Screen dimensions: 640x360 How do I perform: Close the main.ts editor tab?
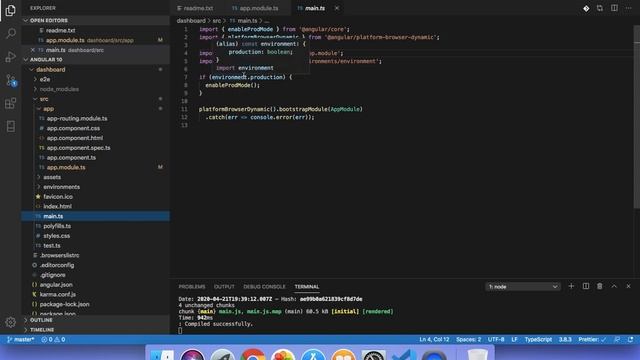click(337, 8)
